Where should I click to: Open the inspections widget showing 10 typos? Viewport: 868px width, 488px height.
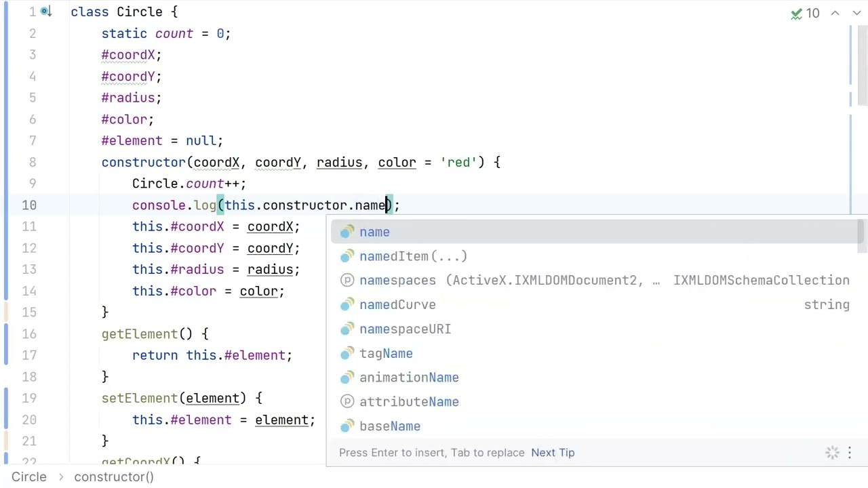(806, 13)
